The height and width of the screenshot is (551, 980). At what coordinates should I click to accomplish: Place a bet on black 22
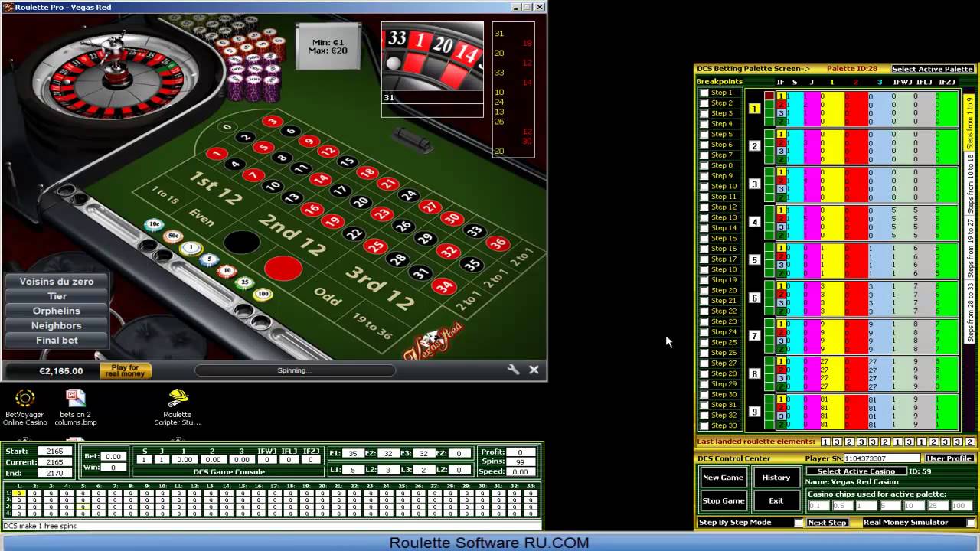coord(354,233)
